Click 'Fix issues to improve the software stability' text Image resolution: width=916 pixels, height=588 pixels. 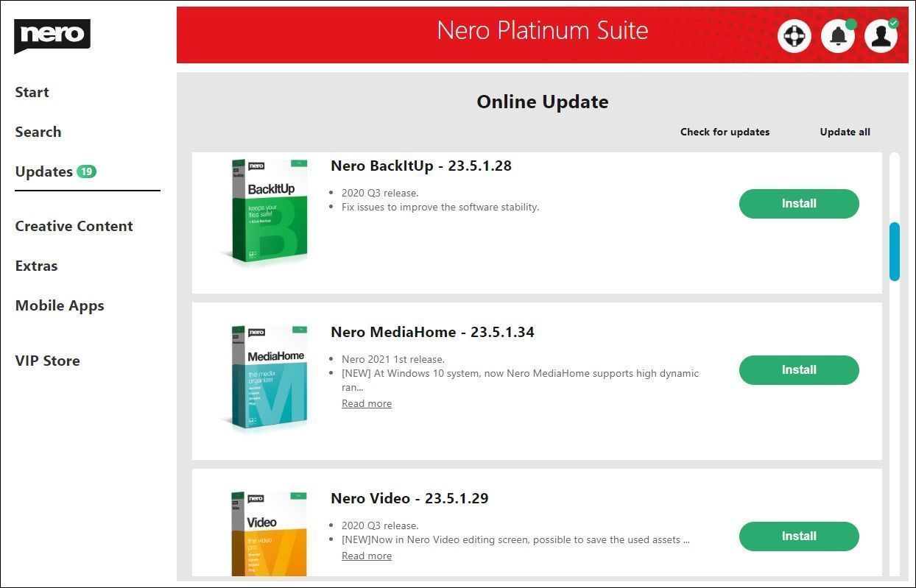click(440, 207)
